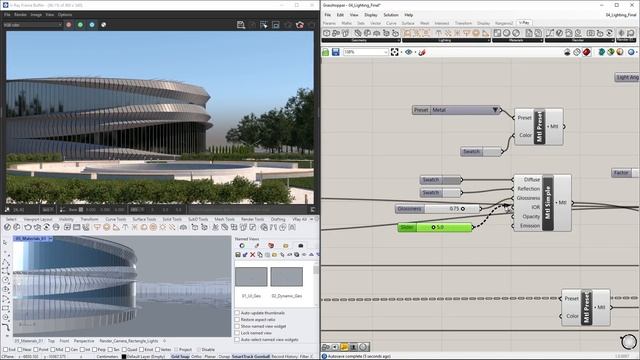Click the 01_UI_Geo named view thumbnail
This screenshot has height=360, width=640.
pyautogui.click(x=251, y=277)
